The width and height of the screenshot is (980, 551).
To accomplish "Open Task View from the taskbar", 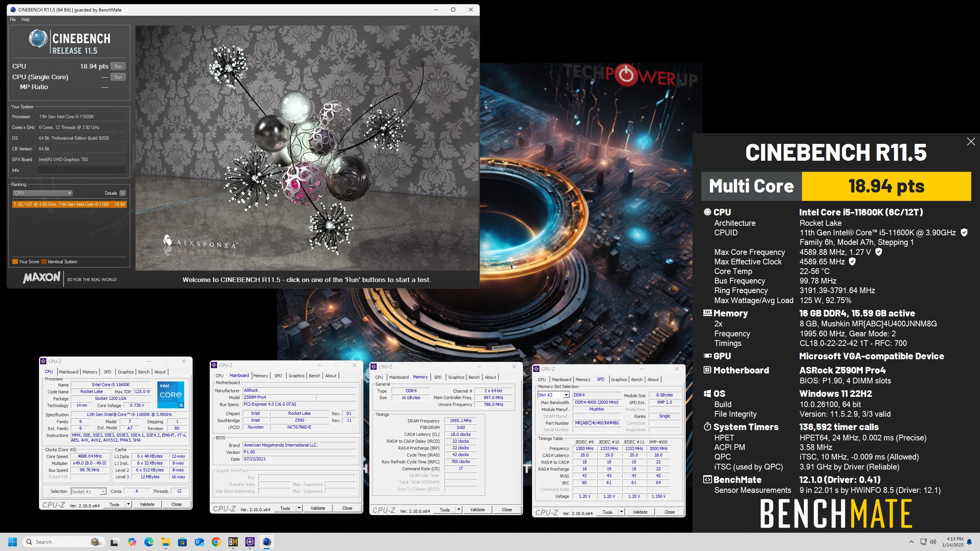I will pos(114,542).
